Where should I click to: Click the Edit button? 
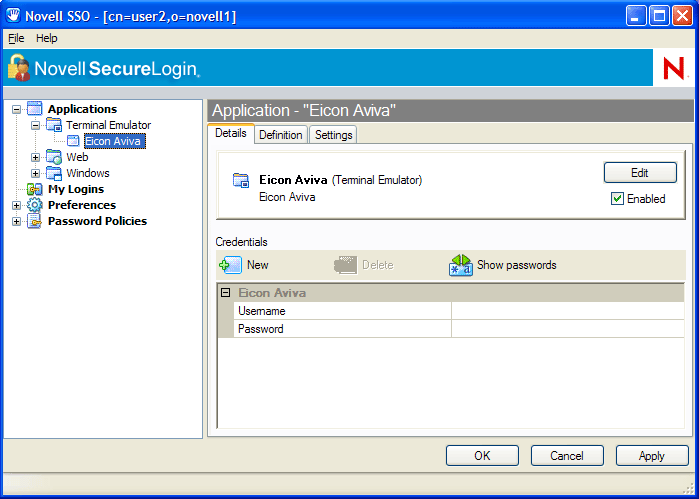point(640,173)
